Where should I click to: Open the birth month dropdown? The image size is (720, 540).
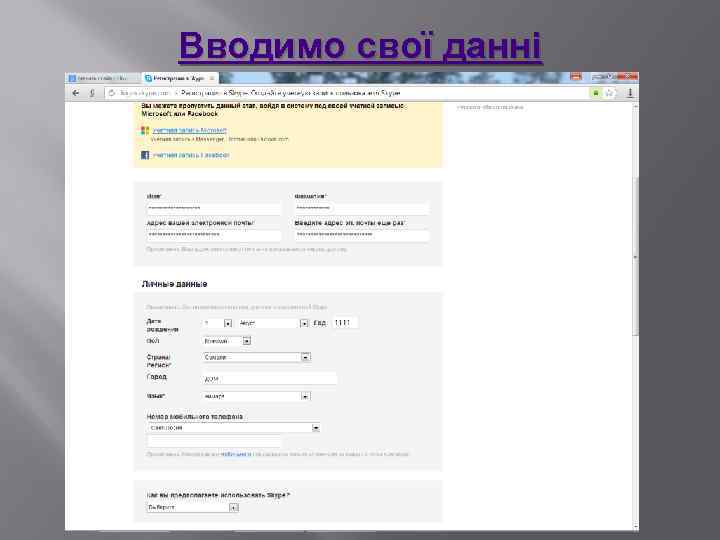pos(273,323)
